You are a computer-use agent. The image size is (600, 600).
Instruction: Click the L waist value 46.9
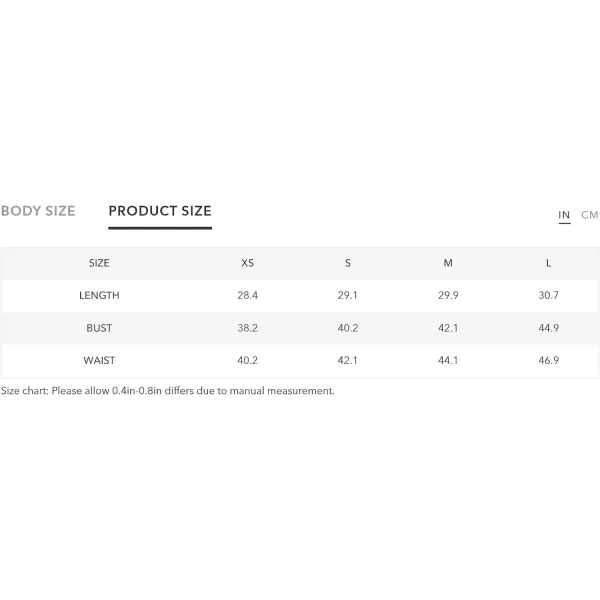pos(548,360)
